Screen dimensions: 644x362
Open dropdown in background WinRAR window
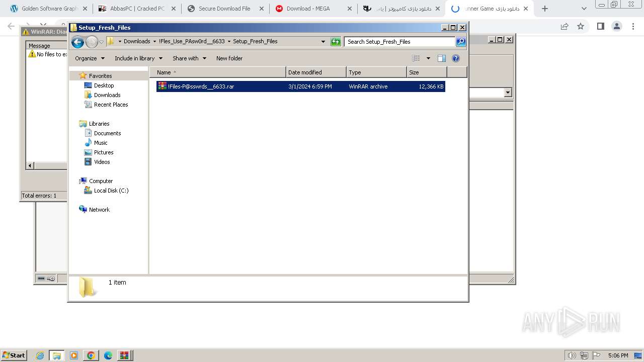508,93
